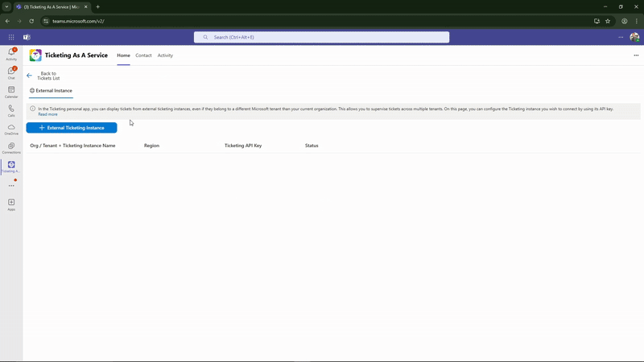Click install app icon in address bar
Viewport: 644px width, 362px height.
tap(597, 21)
